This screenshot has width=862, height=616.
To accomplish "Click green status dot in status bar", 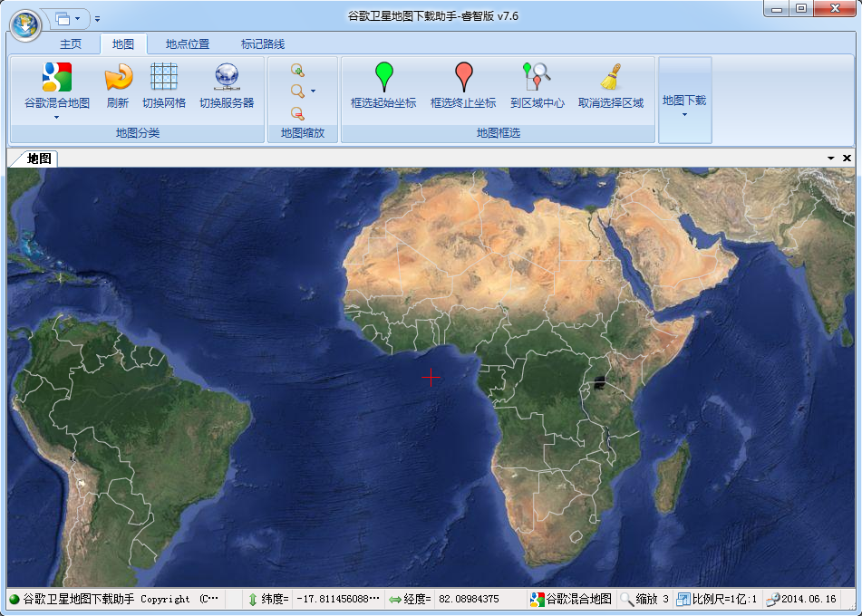I will point(15,599).
